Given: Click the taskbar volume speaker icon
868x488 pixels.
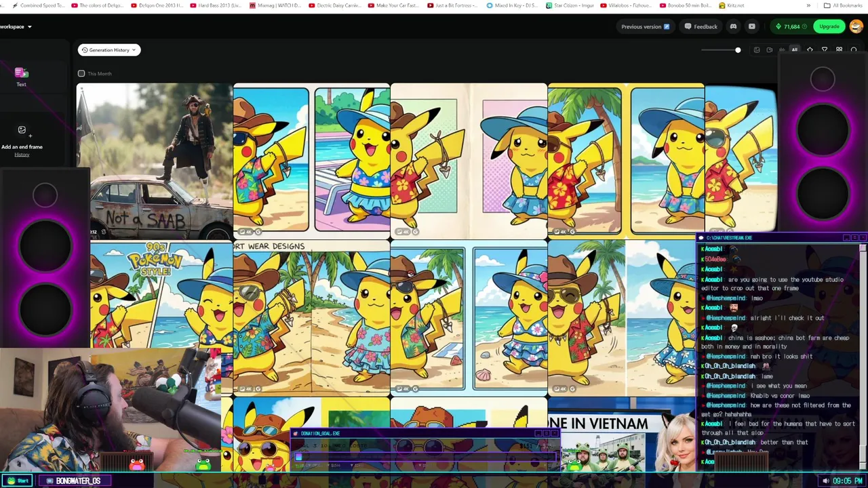Looking at the screenshot, I should [x=825, y=481].
